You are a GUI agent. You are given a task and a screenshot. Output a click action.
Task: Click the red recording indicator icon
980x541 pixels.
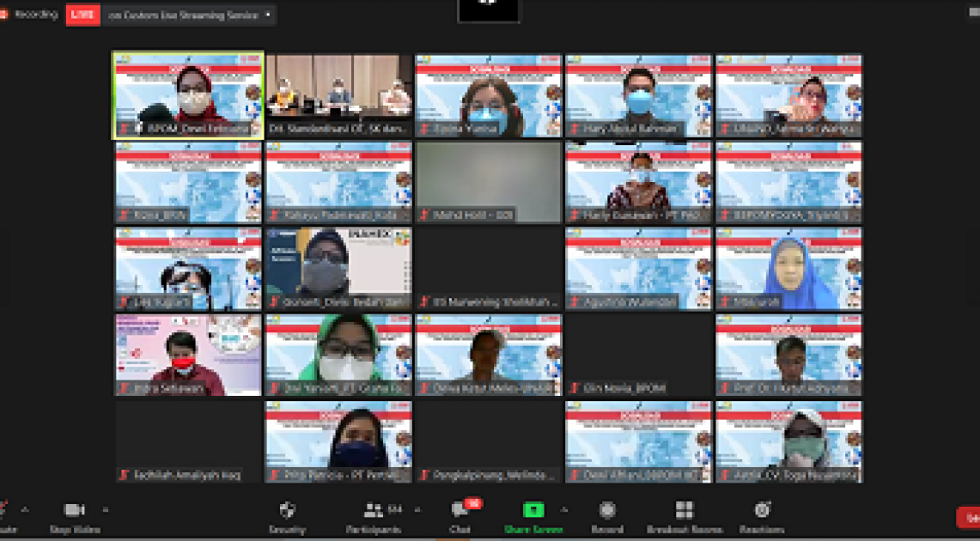4,15
